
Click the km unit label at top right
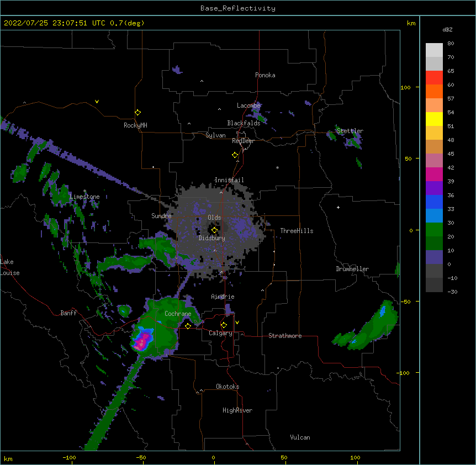411,23
